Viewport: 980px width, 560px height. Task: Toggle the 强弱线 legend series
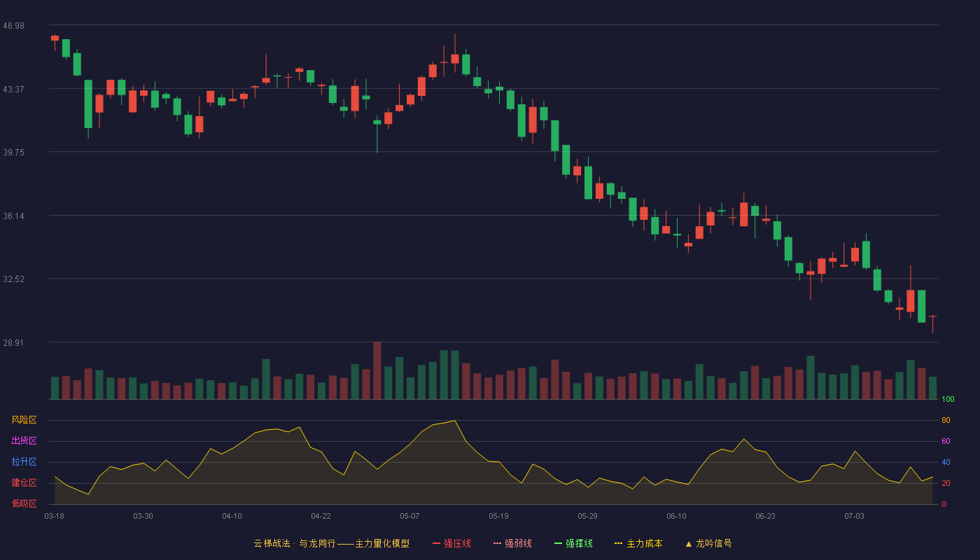tap(512, 543)
